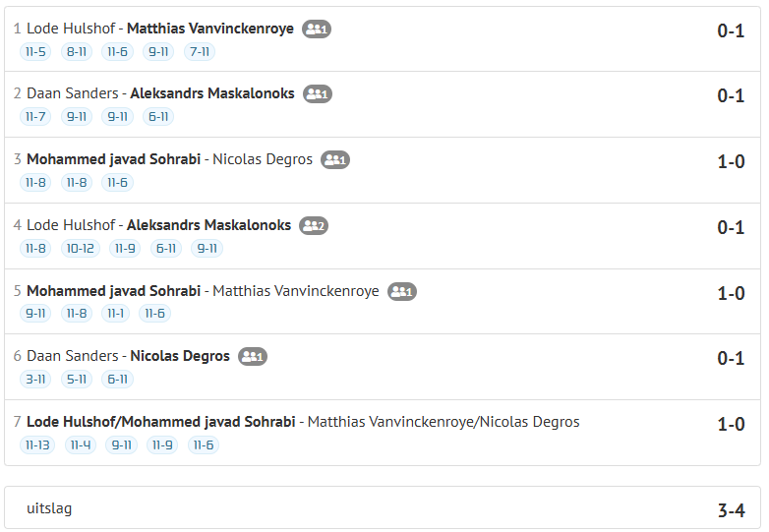The height and width of the screenshot is (532, 769).
Task: Click spectator badge on match 1
Action: tap(316, 30)
